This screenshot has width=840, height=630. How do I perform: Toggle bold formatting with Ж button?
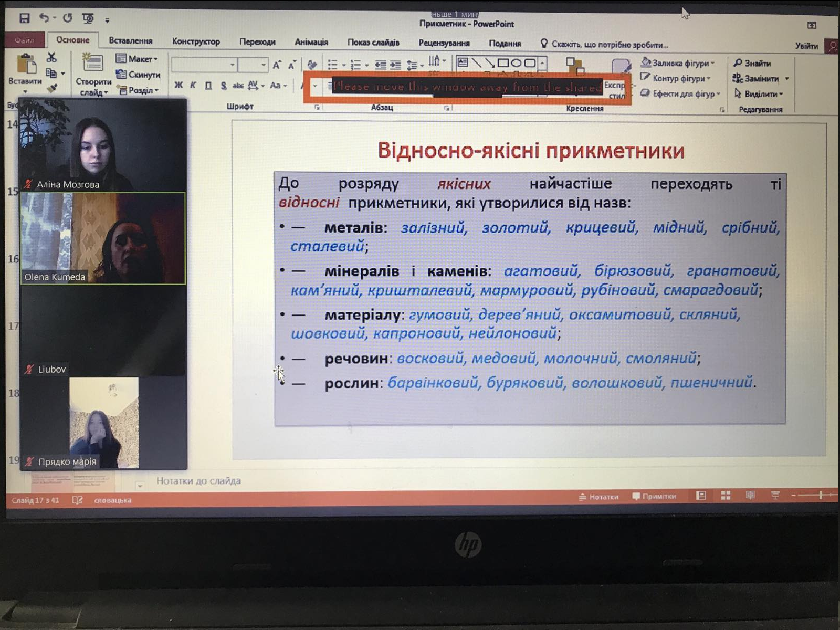click(178, 85)
